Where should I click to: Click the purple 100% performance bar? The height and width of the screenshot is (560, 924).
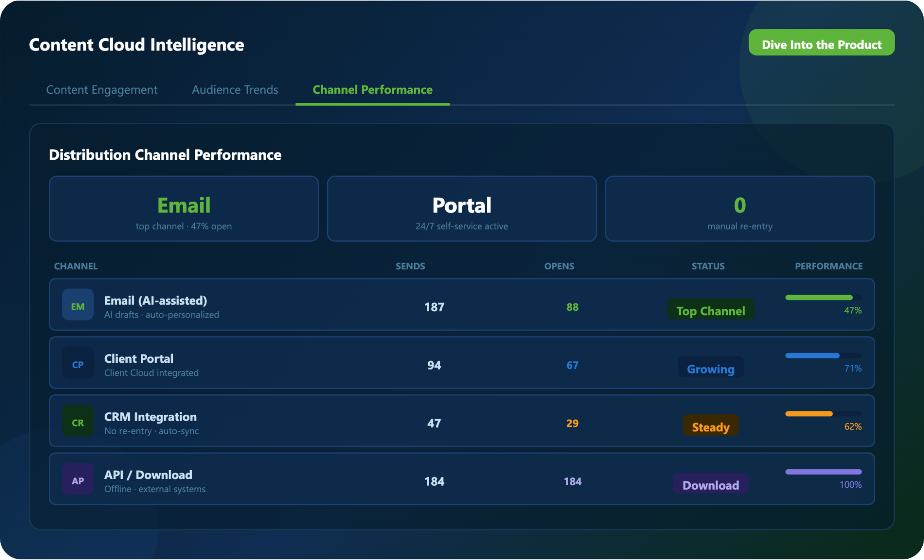pos(823,472)
